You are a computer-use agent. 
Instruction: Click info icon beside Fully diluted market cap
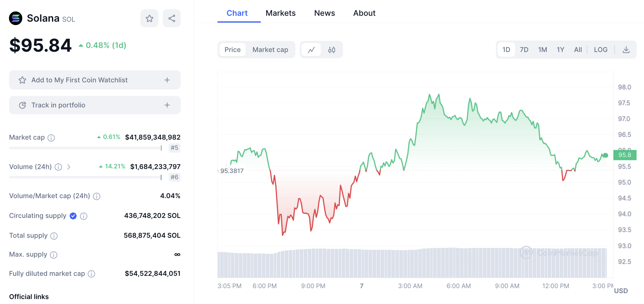(92, 274)
